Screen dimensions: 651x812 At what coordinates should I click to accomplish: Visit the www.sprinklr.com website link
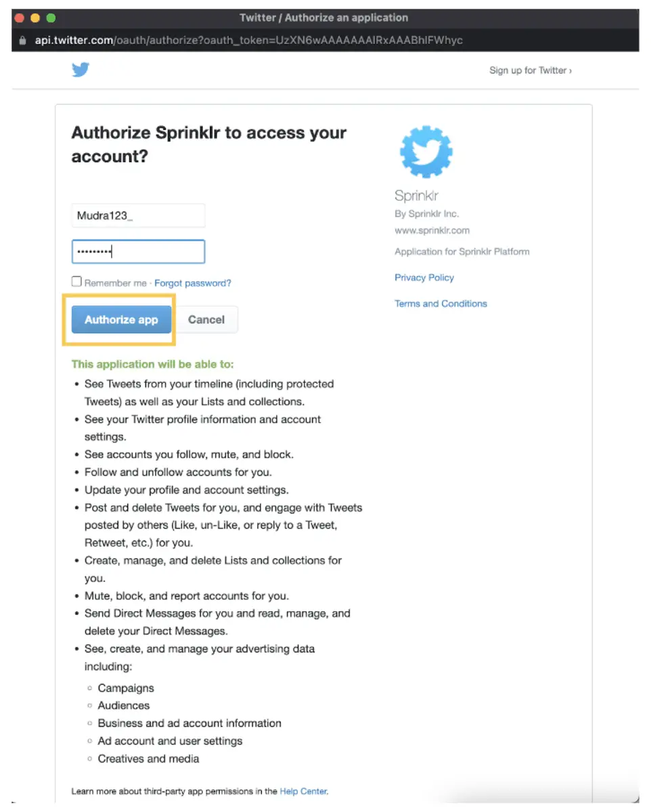(x=434, y=230)
